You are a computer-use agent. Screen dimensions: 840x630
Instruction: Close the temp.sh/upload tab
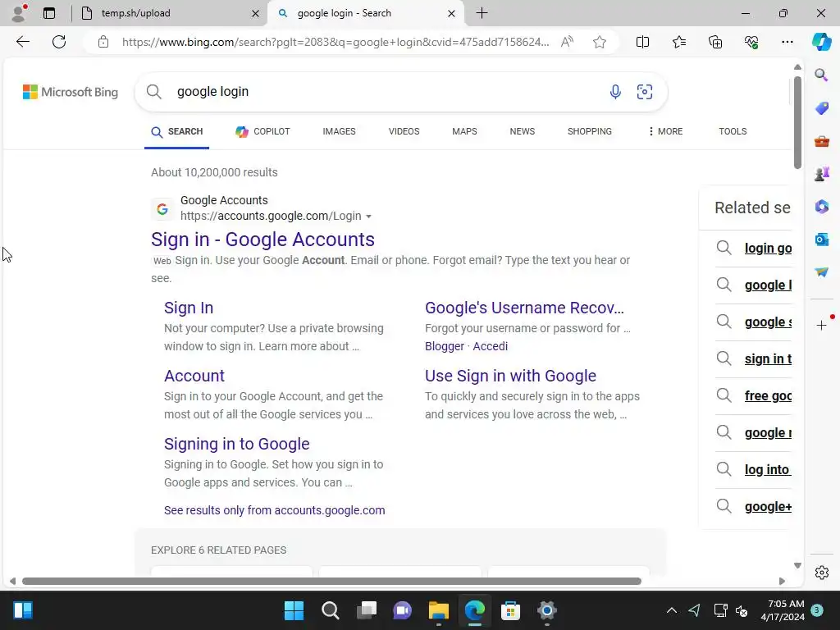tap(256, 13)
